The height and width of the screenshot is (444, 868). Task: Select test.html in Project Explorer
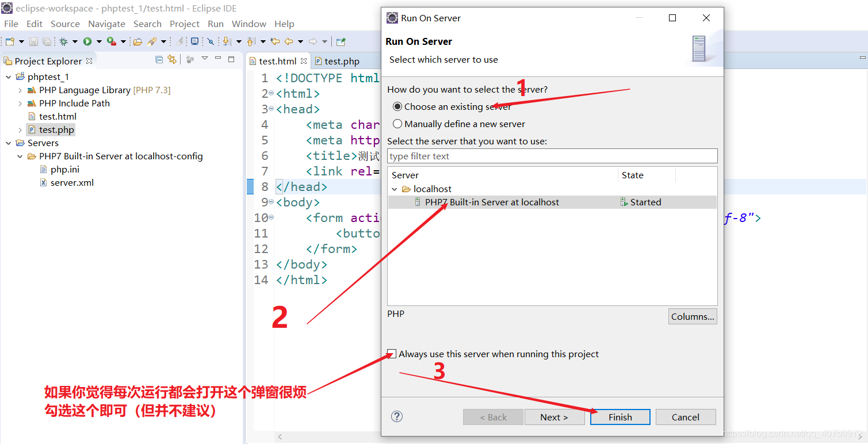58,116
